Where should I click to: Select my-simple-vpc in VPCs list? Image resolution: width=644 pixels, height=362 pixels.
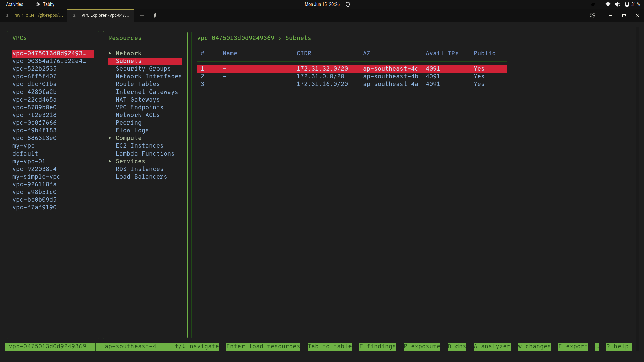click(x=36, y=177)
